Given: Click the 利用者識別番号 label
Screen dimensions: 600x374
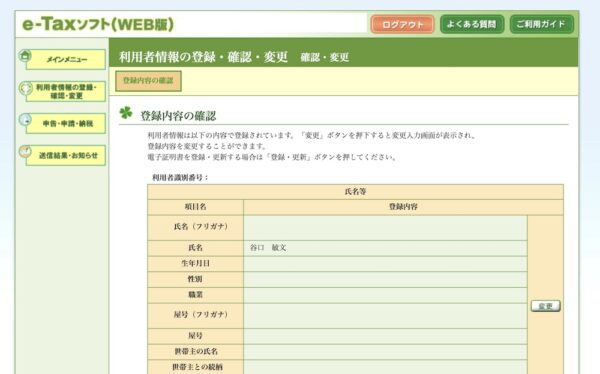Looking at the screenshot, I should click(180, 178).
